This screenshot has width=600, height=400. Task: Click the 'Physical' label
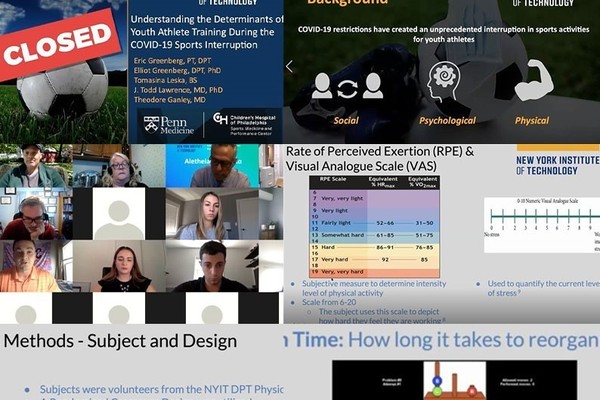pyautogui.click(x=532, y=121)
